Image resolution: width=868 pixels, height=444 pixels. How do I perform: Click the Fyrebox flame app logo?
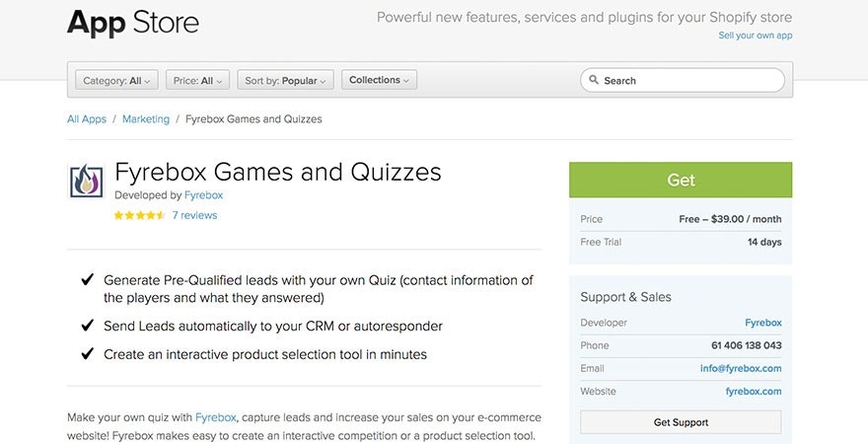coord(86,182)
